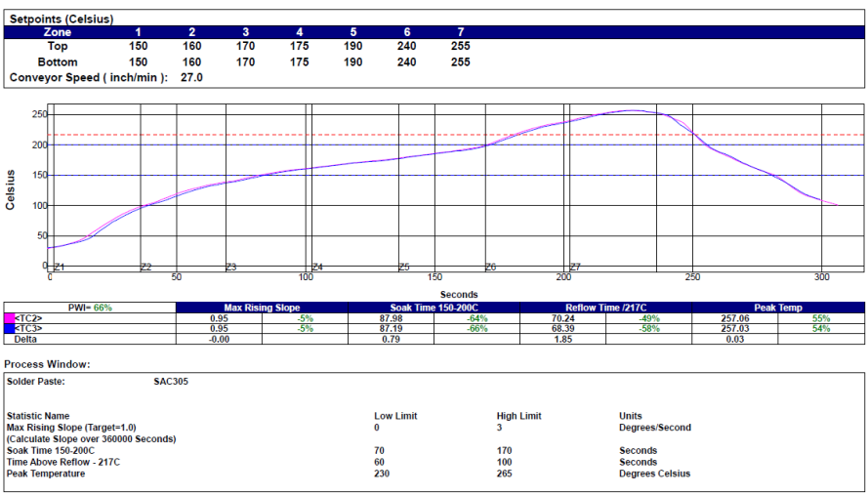The height and width of the screenshot is (495, 868).
Task: Click the conveyor speed value 27.0
Action: coord(191,77)
